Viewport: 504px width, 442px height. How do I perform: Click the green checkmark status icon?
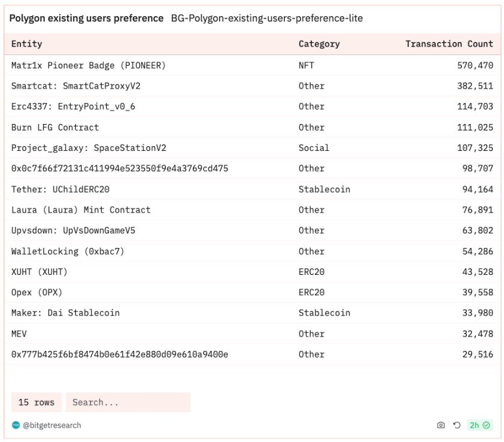486,425
